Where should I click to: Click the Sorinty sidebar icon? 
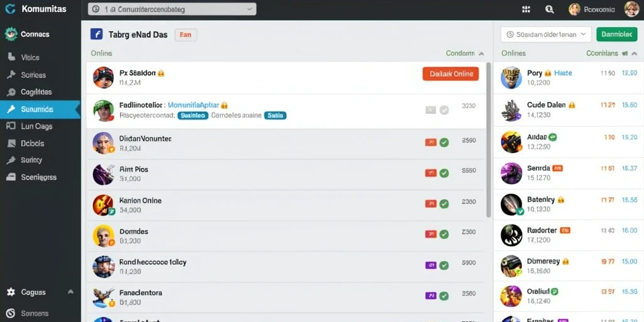coord(11,160)
